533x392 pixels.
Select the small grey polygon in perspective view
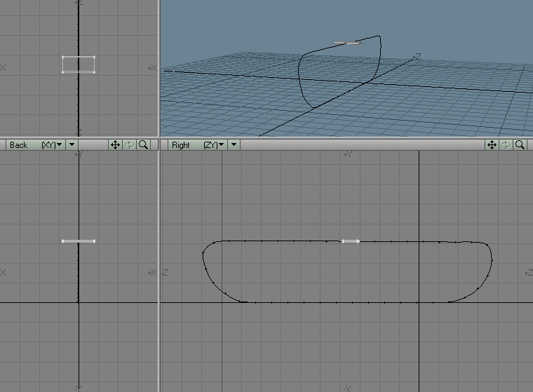click(348, 43)
